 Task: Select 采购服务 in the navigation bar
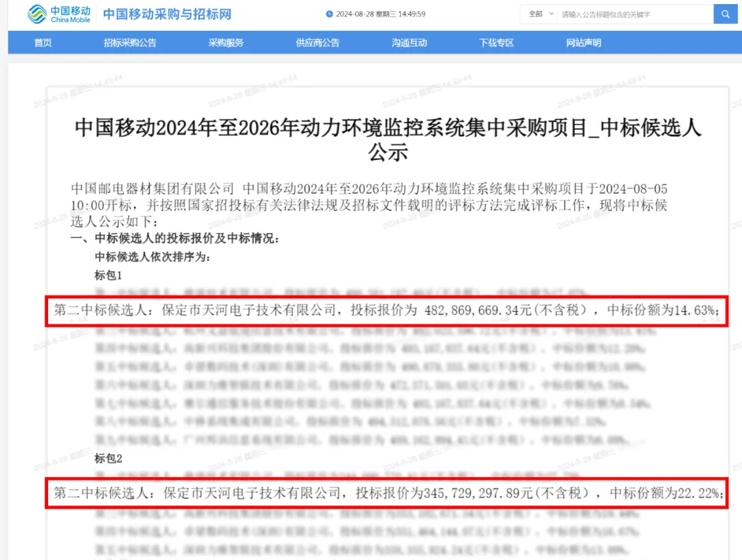pyautogui.click(x=226, y=43)
